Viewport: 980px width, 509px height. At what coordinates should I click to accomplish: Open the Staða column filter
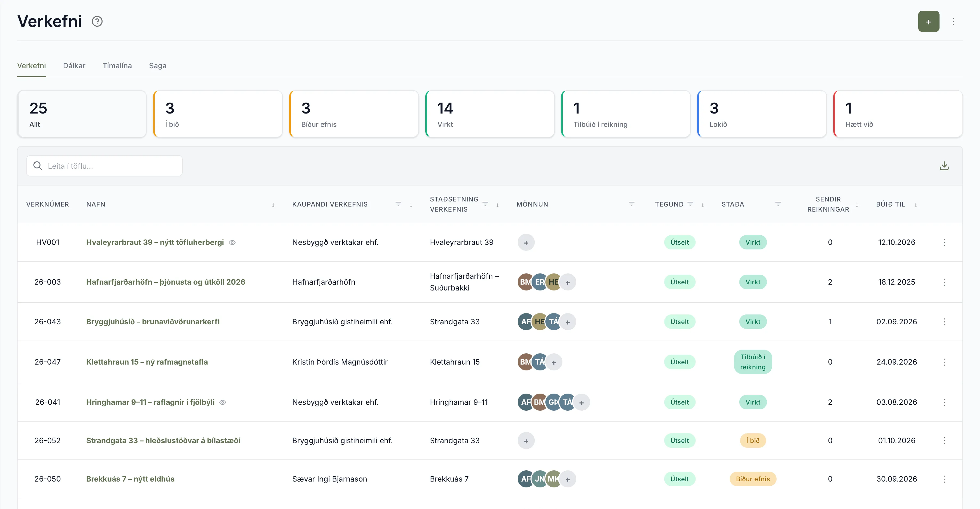pos(778,204)
